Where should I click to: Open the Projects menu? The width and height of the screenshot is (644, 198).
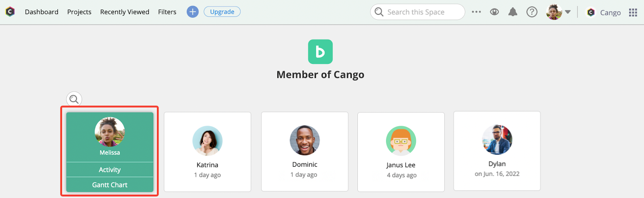79,12
